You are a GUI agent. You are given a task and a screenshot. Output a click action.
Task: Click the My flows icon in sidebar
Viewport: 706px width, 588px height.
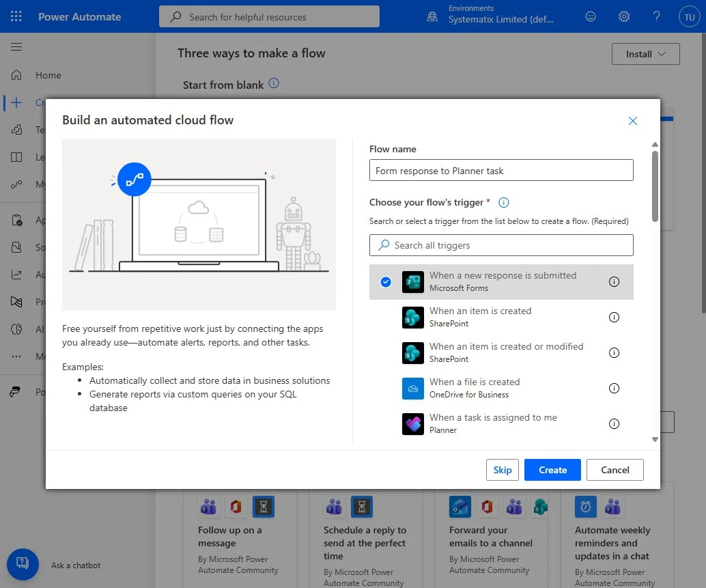click(x=16, y=184)
